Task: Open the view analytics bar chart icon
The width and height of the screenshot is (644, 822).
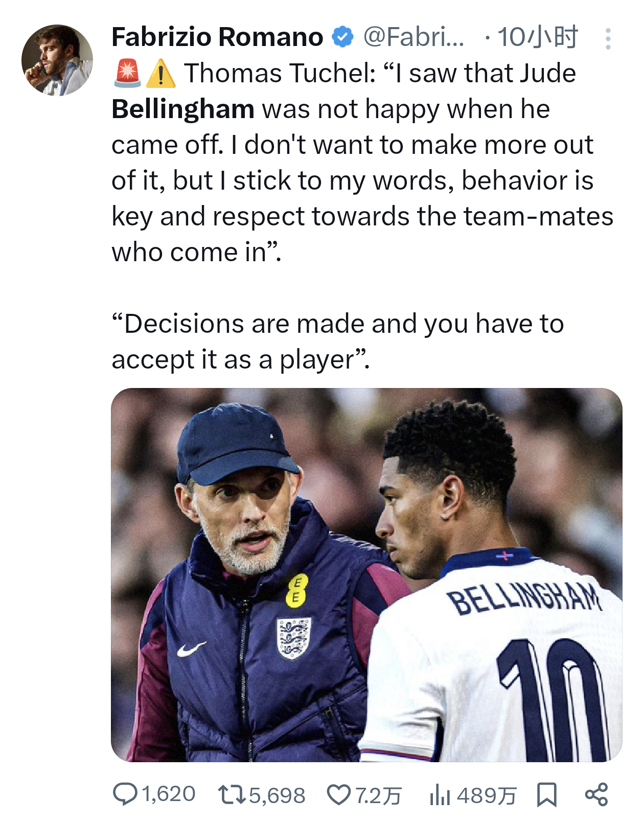Action: point(440,795)
